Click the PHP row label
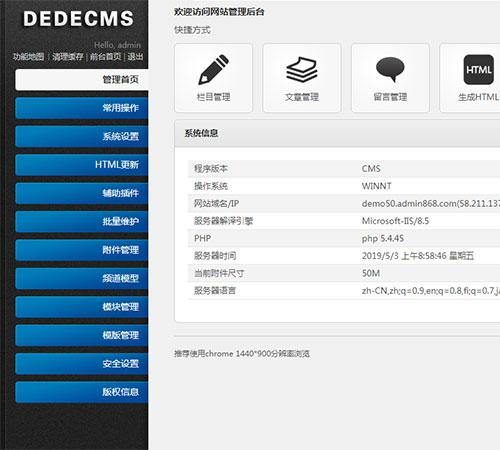The image size is (500, 450). click(202, 238)
